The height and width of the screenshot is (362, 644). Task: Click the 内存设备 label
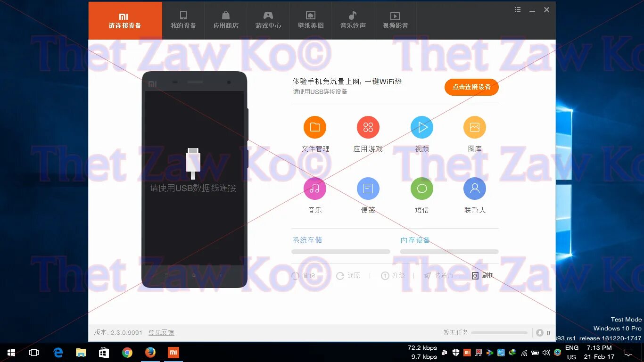coord(415,240)
